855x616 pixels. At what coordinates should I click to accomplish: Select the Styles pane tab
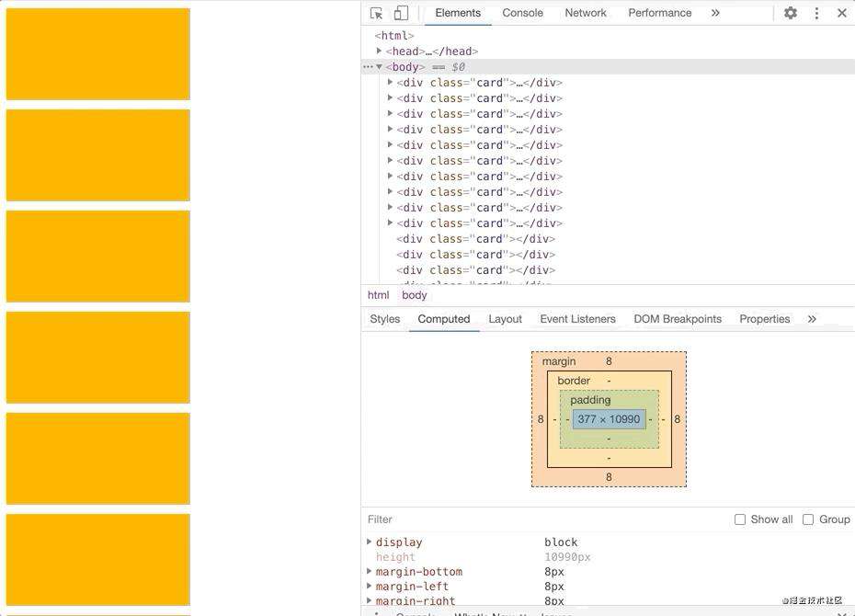click(385, 319)
